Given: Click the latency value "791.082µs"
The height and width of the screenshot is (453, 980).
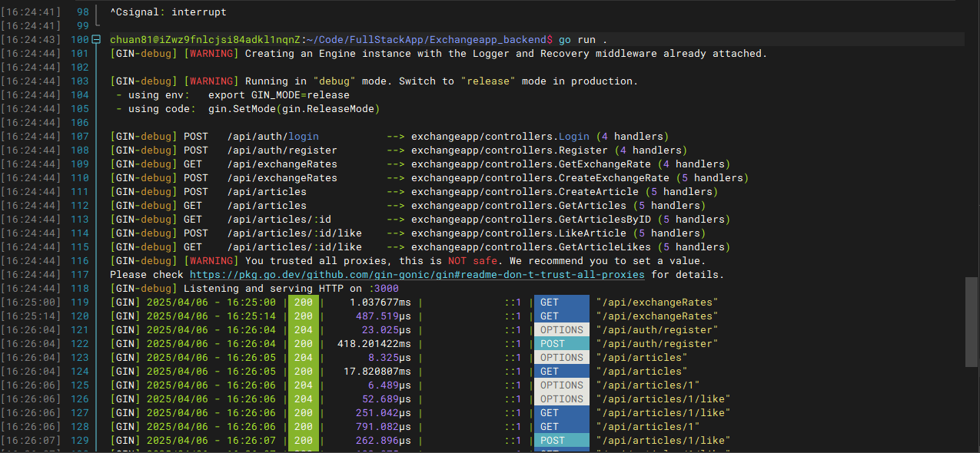Looking at the screenshot, I should 384,427.
